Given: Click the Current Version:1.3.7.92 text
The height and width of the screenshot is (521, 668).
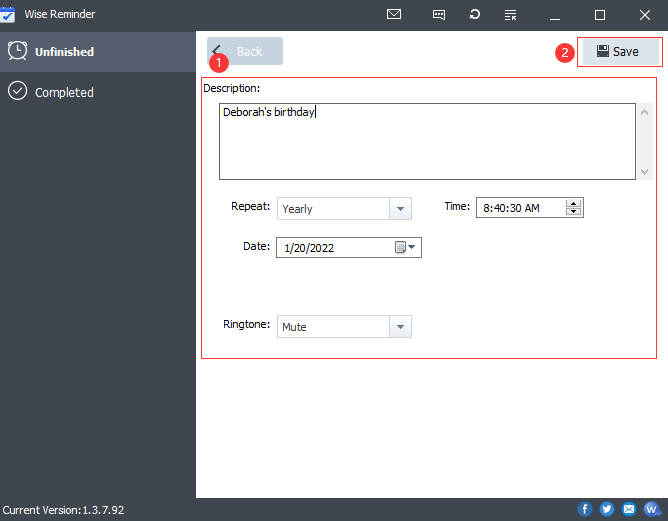Looking at the screenshot, I should 63,510.
